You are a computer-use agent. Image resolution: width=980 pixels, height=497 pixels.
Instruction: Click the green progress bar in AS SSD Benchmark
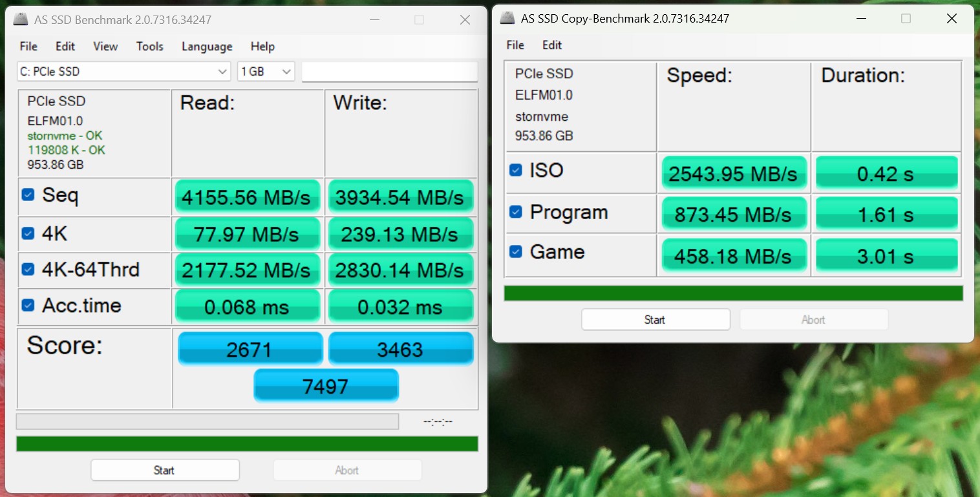pyautogui.click(x=247, y=443)
